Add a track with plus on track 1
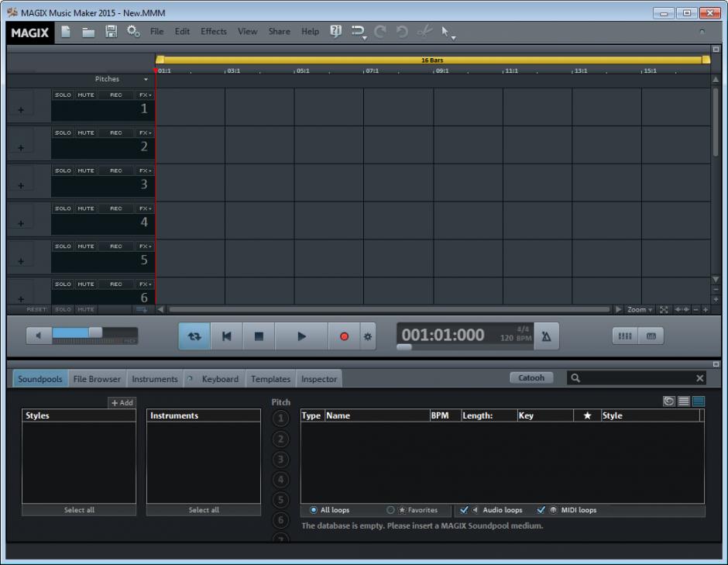 coord(21,110)
